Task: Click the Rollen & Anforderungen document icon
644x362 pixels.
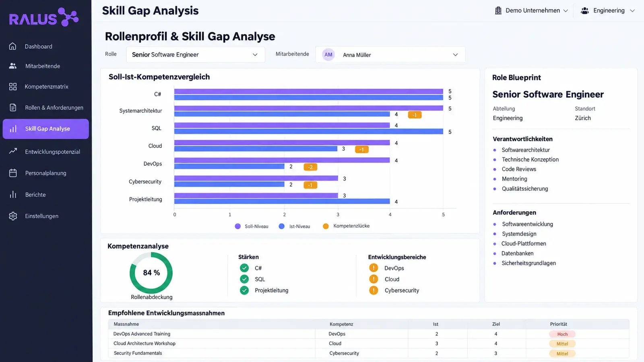Action: tap(13, 107)
